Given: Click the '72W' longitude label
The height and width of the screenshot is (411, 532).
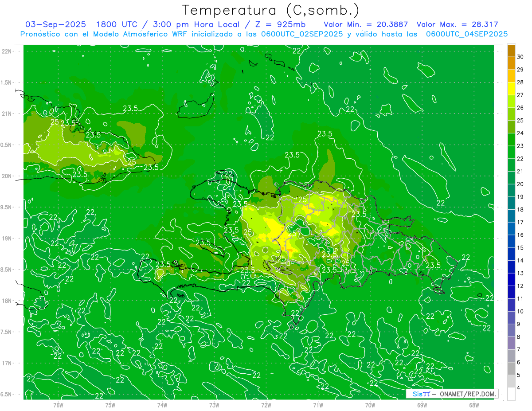Looking at the screenshot, I should click(x=266, y=405).
